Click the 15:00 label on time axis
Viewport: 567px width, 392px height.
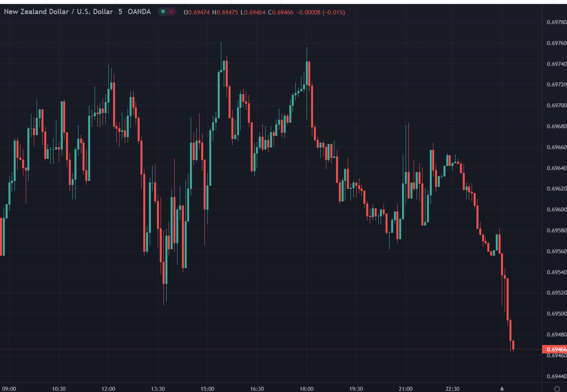[207, 389]
